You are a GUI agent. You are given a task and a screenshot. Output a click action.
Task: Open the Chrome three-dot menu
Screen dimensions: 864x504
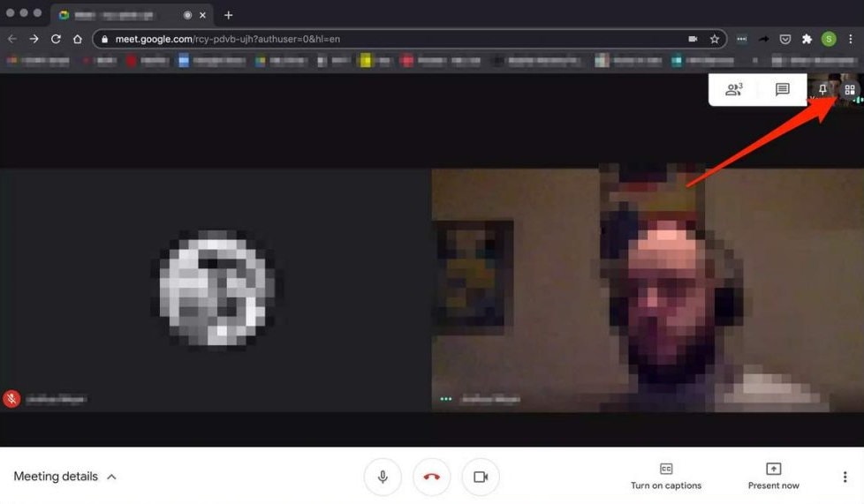click(x=851, y=39)
